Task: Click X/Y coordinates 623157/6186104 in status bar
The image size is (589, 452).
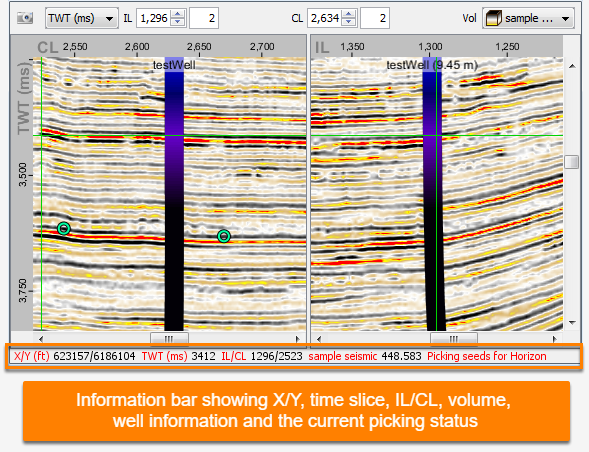Action: (x=94, y=356)
